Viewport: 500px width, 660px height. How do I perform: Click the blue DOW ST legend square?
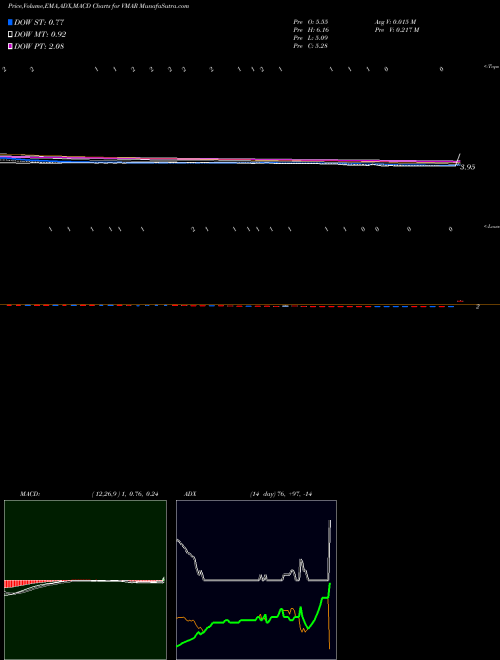coord(10,22)
